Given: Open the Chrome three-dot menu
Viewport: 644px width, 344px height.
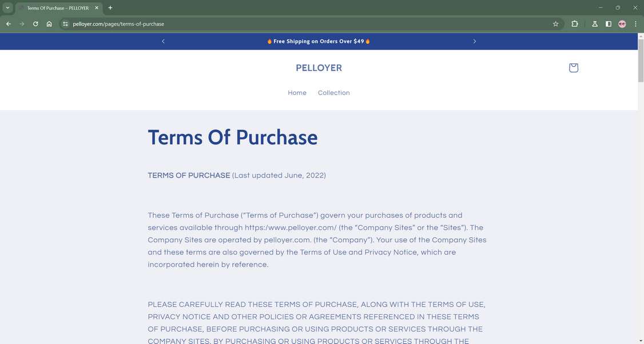Looking at the screenshot, I should tap(635, 24).
